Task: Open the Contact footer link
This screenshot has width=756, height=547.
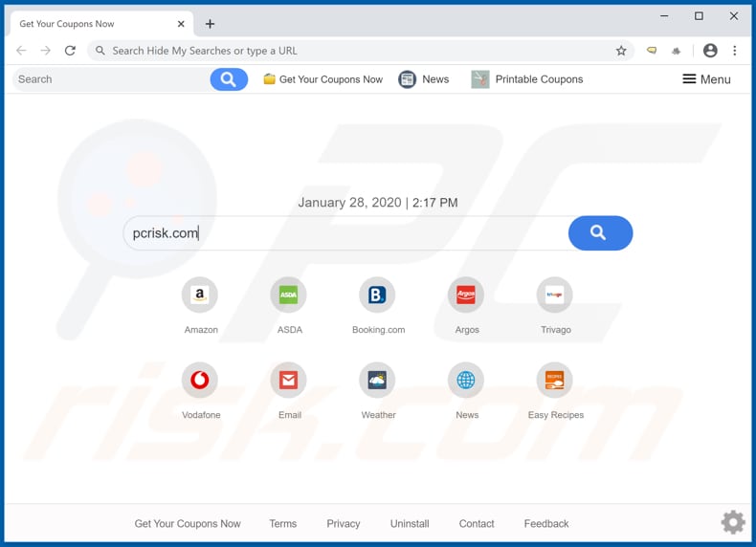Action: point(477,524)
